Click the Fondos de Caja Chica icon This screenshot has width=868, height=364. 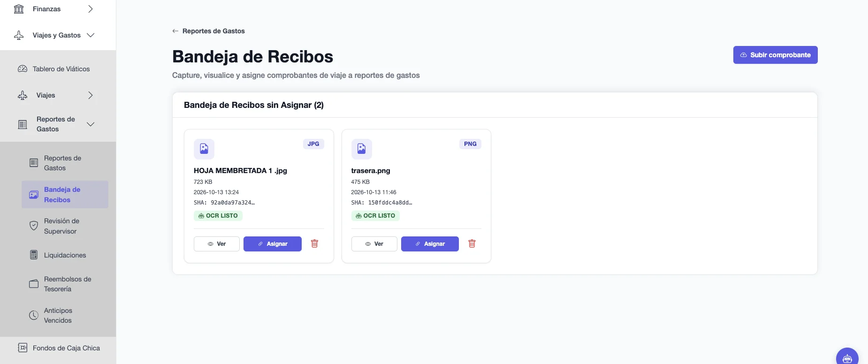[23, 348]
